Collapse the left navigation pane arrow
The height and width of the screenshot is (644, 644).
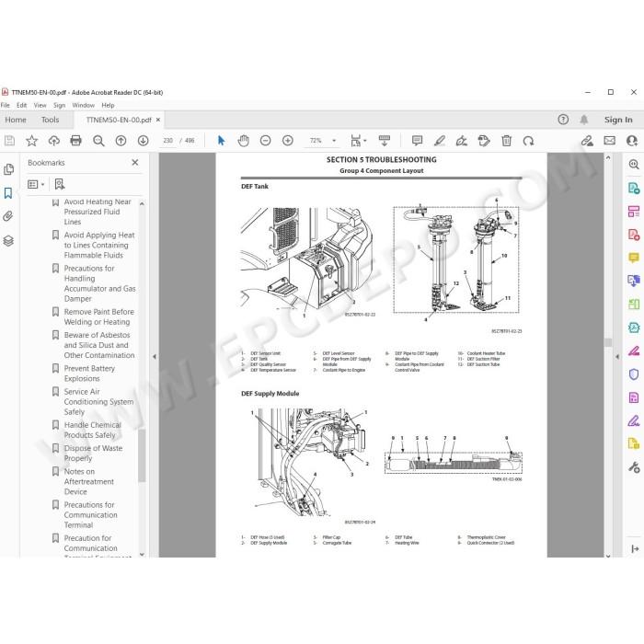[x=154, y=357]
